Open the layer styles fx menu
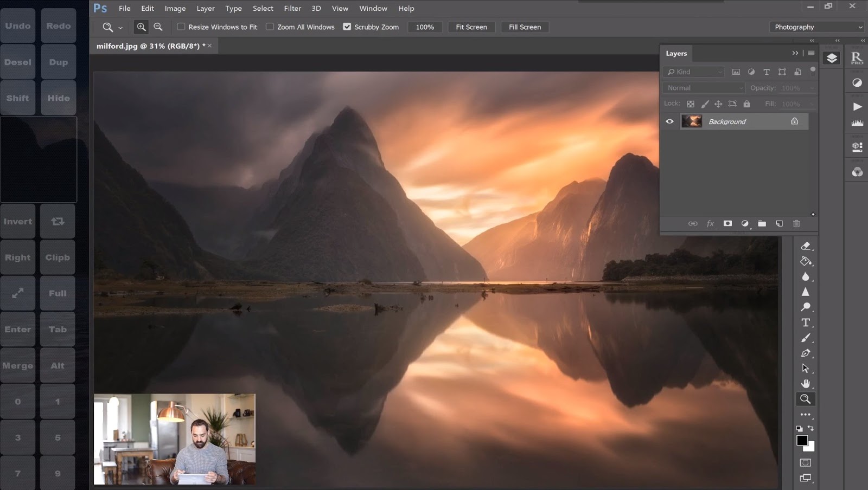 pos(710,223)
